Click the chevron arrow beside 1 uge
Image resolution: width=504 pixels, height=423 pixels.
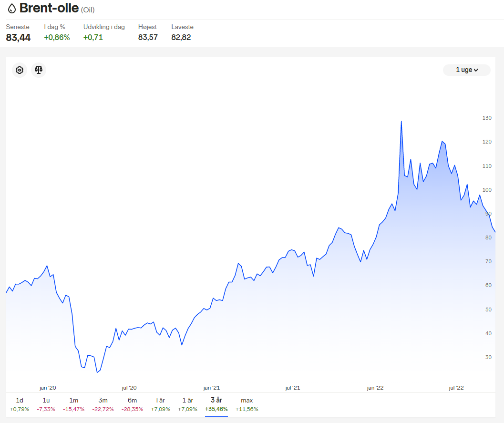click(x=476, y=70)
